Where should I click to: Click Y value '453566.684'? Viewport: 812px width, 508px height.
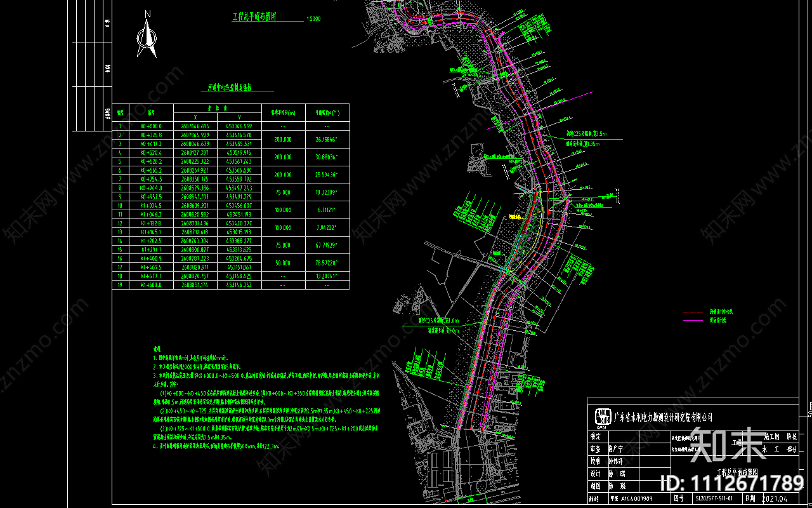(239, 171)
